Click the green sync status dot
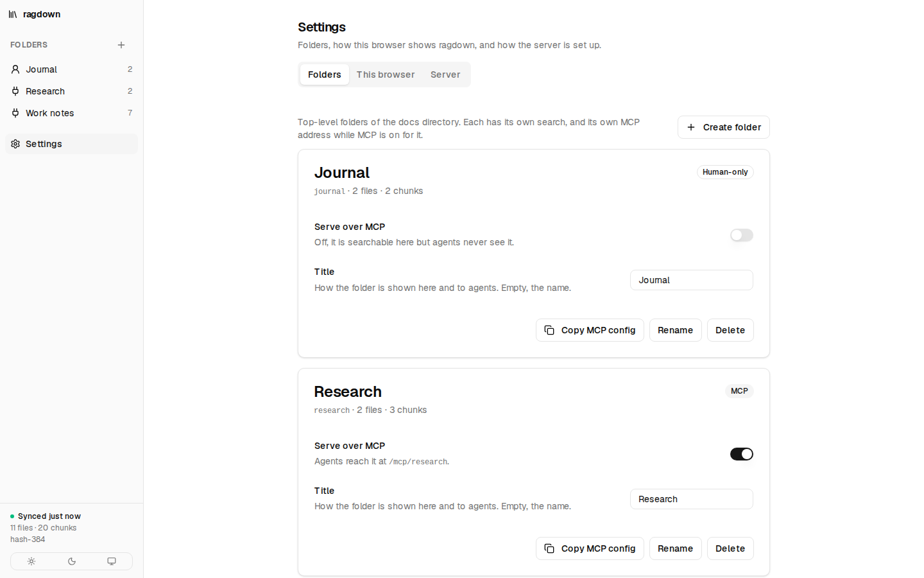Viewport: 924px width, 578px height. pyautogui.click(x=12, y=516)
